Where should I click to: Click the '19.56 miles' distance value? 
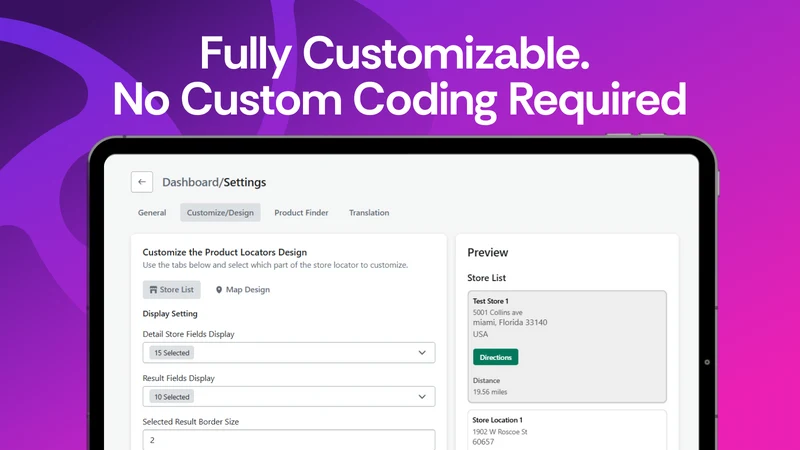click(x=490, y=392)
